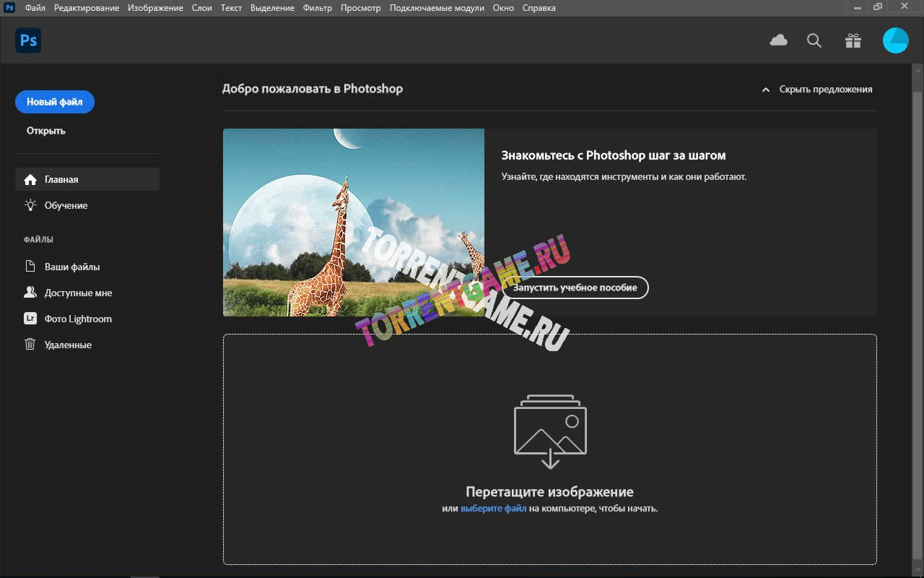This screenshot has width=924, height=578.
Task: Open the Изображение menu
Action: tap(155, 8)
